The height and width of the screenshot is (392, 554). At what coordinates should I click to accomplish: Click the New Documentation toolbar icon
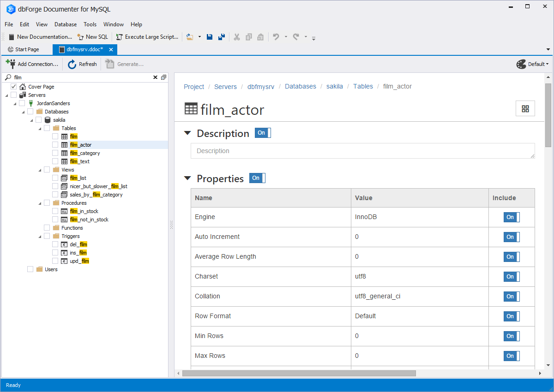click(12, 37)
